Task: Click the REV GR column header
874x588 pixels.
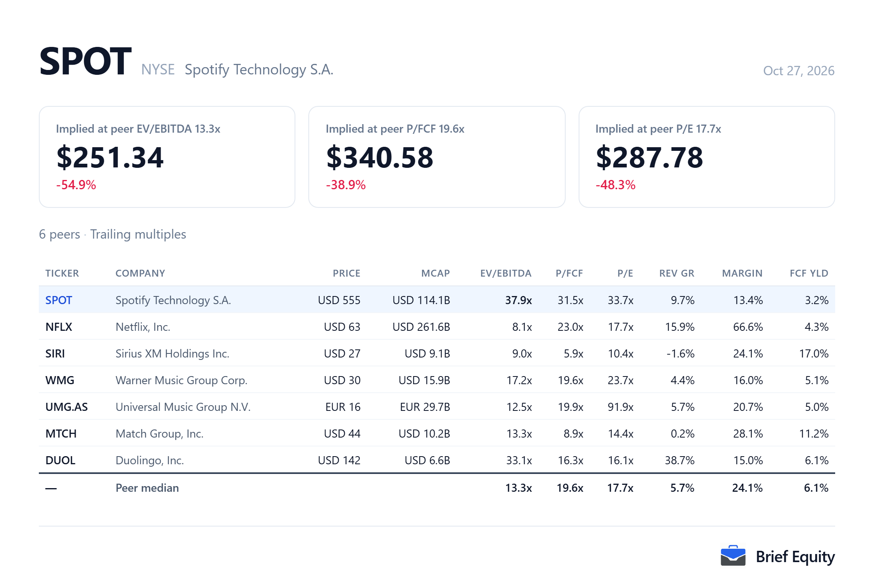Action: coord(677,273)
